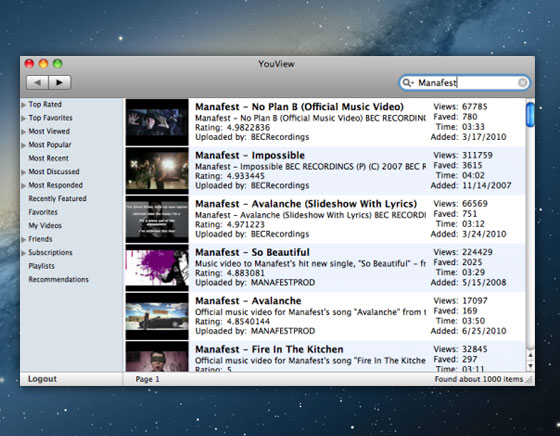Click Views: 311759 value
Screen dimensions: 560x436
click(477, 155)
